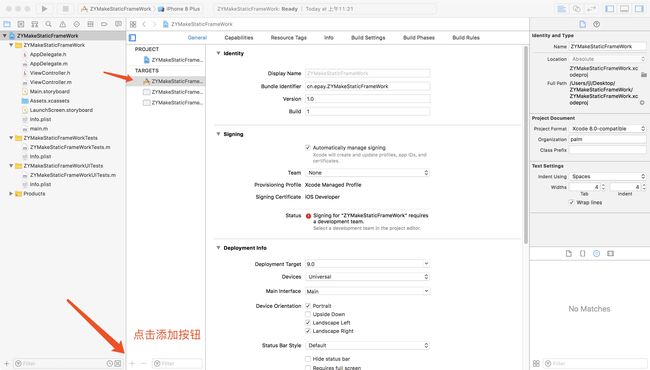The image size is (650, 370).
Task: Toggle Automatically manage signing checkbox
Action: click(x=308, y=148)
